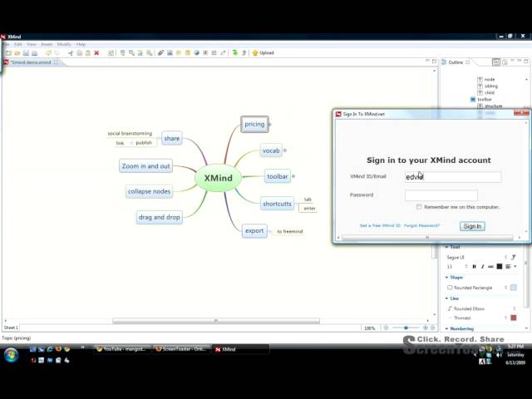The image size is (532, 399).
Task: Click the globe hyperlink toolbar icon
Action: (x=196, y=53)
